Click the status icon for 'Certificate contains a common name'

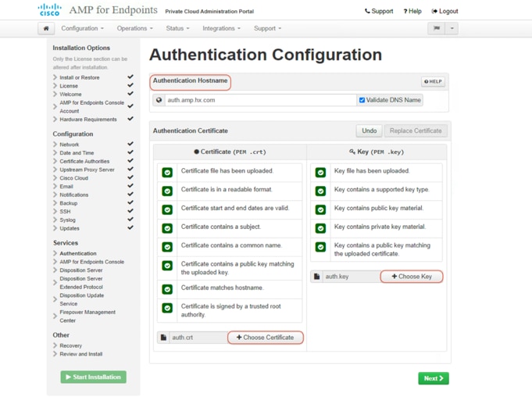pyautogui.click(x=167, y=247)
